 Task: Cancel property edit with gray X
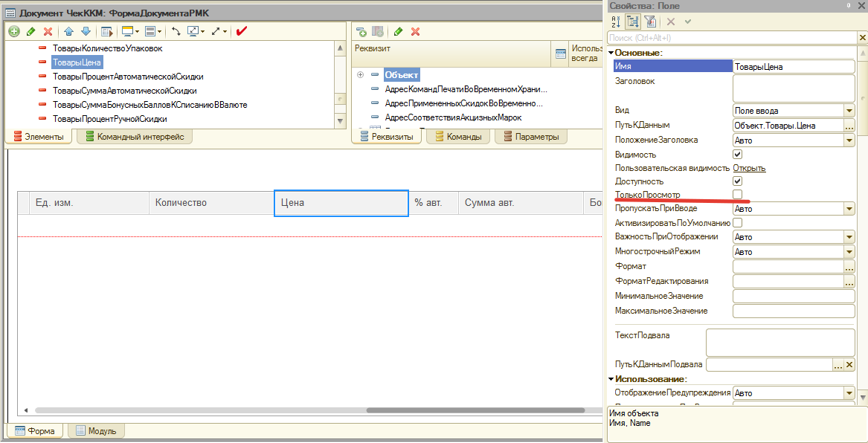[670, 22]
